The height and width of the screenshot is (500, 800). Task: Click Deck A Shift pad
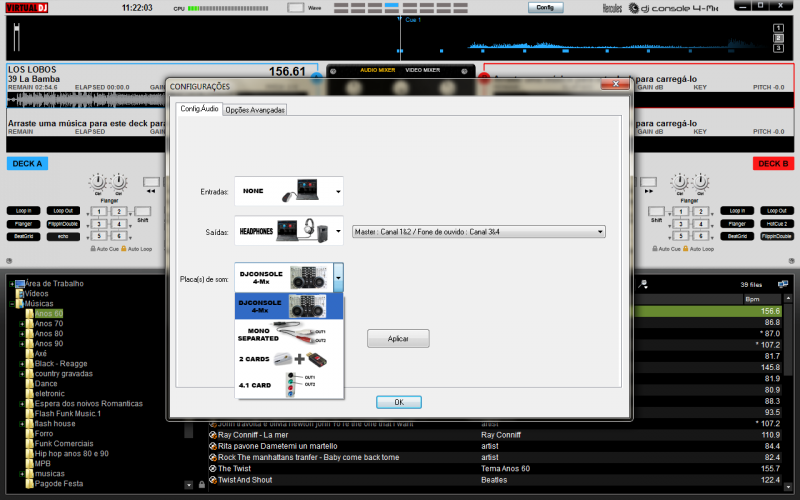(142, 211)
